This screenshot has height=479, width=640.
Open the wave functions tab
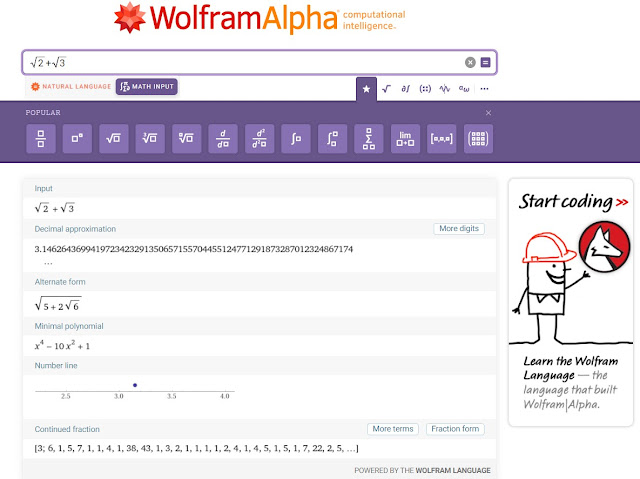click(444, 89)
